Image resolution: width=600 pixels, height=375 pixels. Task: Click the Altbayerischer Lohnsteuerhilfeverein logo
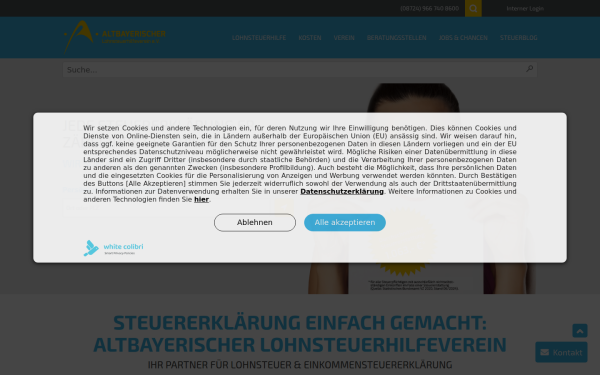(114, 37)
